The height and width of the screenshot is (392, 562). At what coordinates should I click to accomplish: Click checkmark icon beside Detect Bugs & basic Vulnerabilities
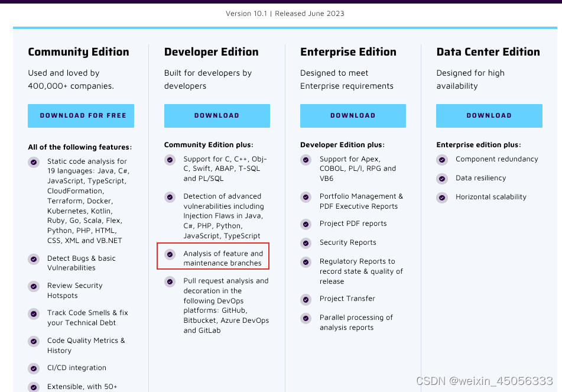pos(34,259)
